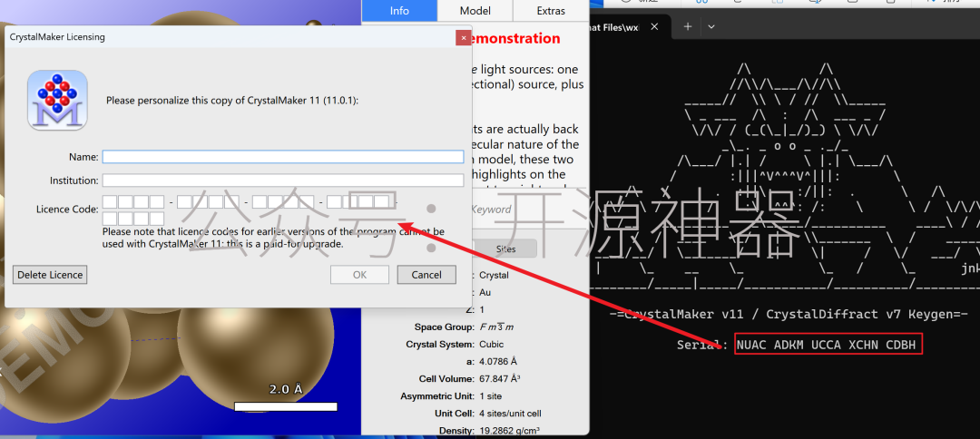Click the '2.0 Å' scale bar label
This screenshot has width=980, height=439.
pos(286,389)
